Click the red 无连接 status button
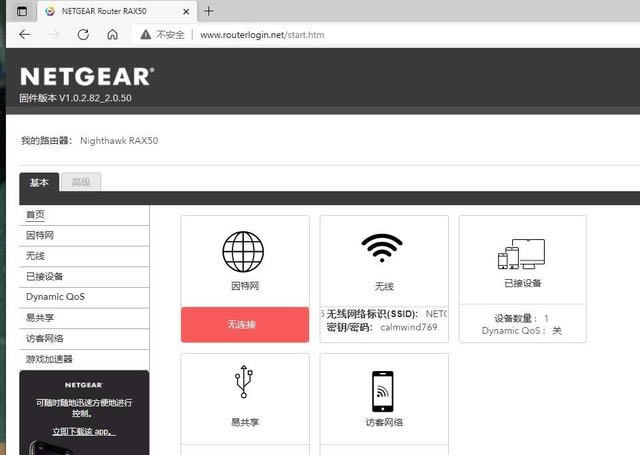Screen dimensions: 640x455 point(244,325)
